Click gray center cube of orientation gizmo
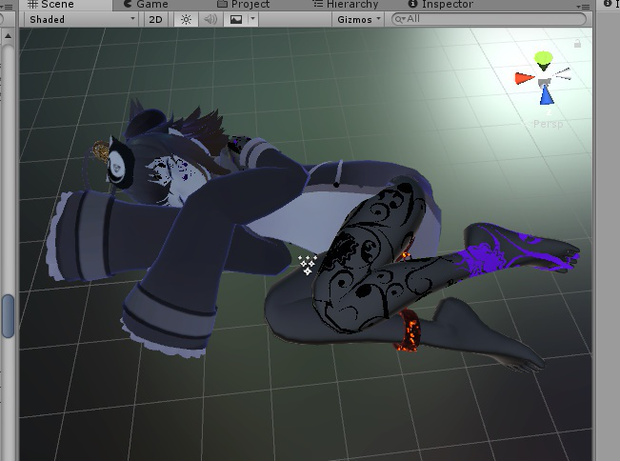Screen dimensions: 620x461 (544, 79)
